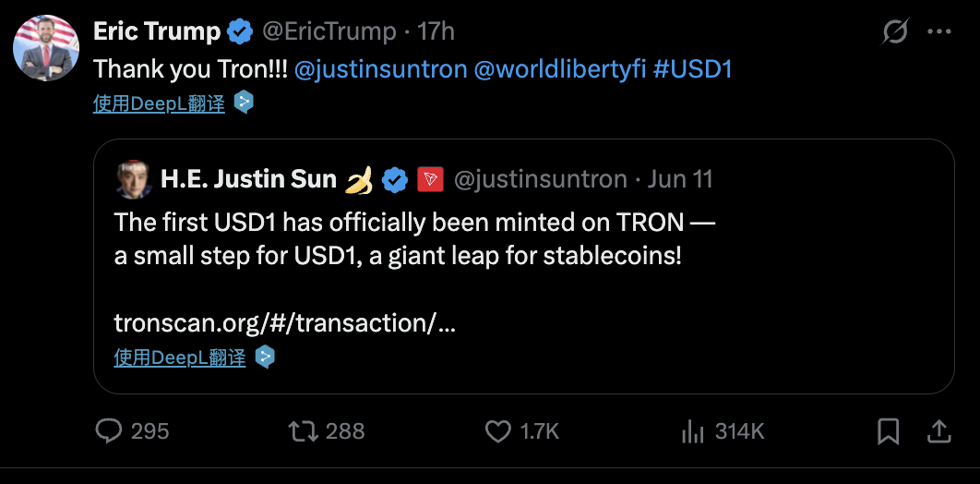This screenshot has height=484, width=980.
Task: Click the reply comment icon
Action: (110, 430)
